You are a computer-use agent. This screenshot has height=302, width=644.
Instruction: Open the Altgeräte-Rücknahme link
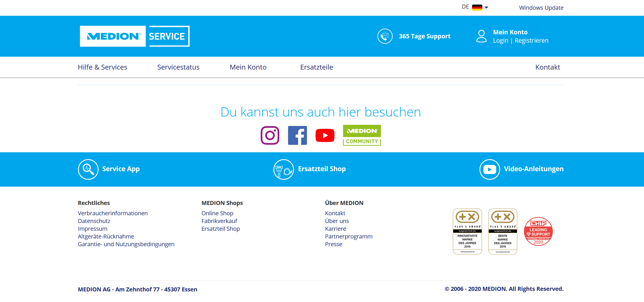pos(106,236)
